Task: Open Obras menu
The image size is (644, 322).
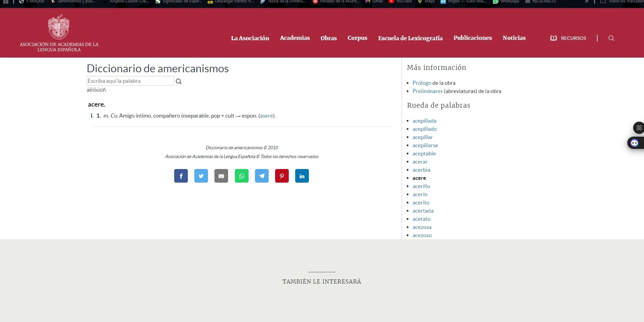Action: 329,38
